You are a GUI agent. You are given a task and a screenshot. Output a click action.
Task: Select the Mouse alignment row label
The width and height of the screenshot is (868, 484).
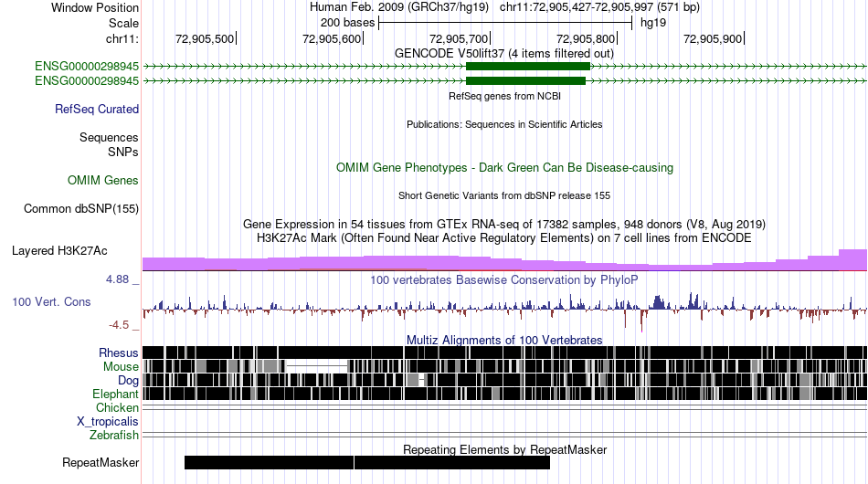[x=121, y=367]
